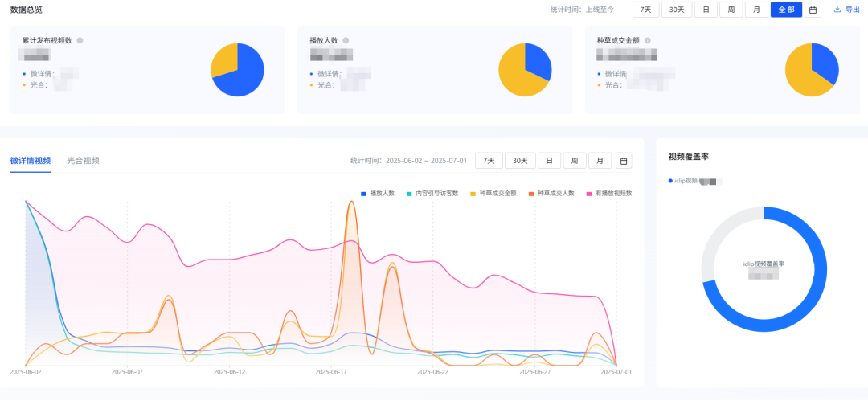Click 光合 legend row in 种草成交金额 card

click(x=633, y=84)
